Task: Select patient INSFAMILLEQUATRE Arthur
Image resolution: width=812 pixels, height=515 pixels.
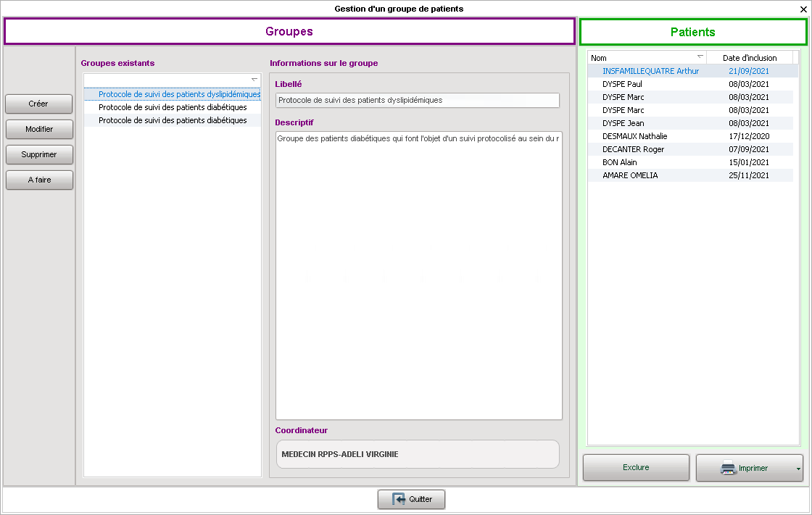Action: pos(650,71)
